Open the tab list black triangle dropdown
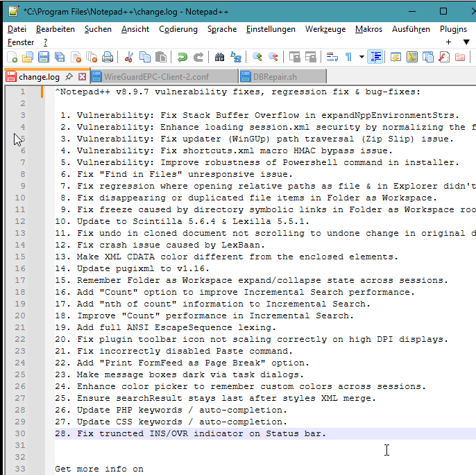 pyautogui.click(x=466, y=42)
